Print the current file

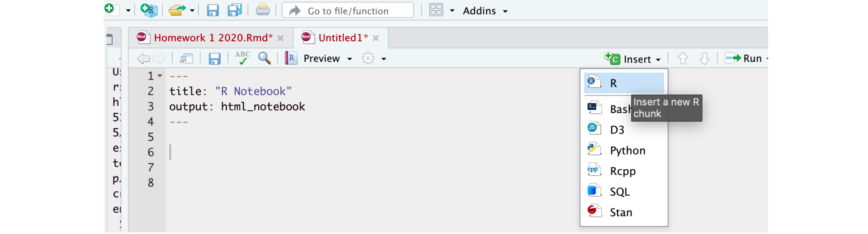[x=263, y=10]
